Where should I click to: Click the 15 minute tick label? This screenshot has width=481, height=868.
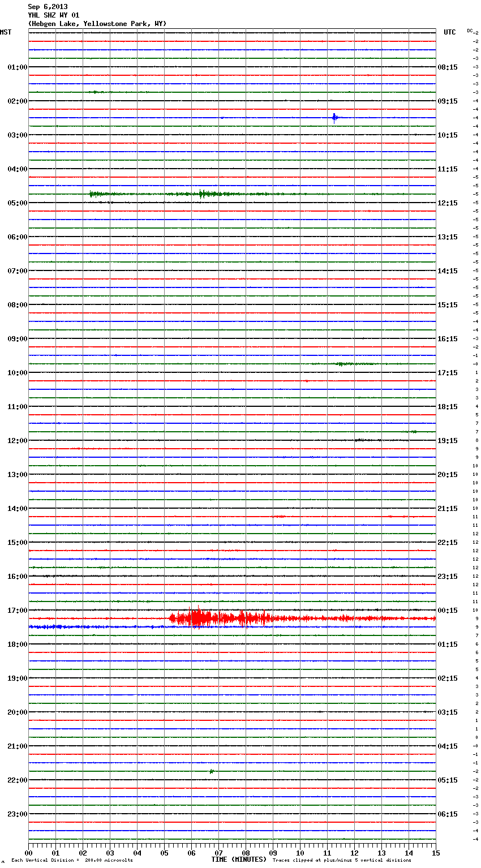tap(436, 853)
